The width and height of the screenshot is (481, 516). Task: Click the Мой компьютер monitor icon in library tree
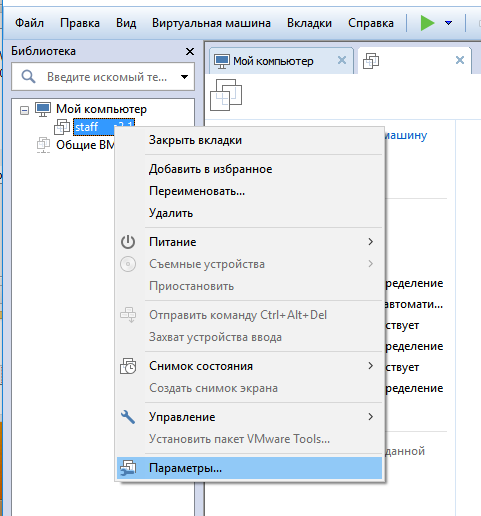pos(43,109)
